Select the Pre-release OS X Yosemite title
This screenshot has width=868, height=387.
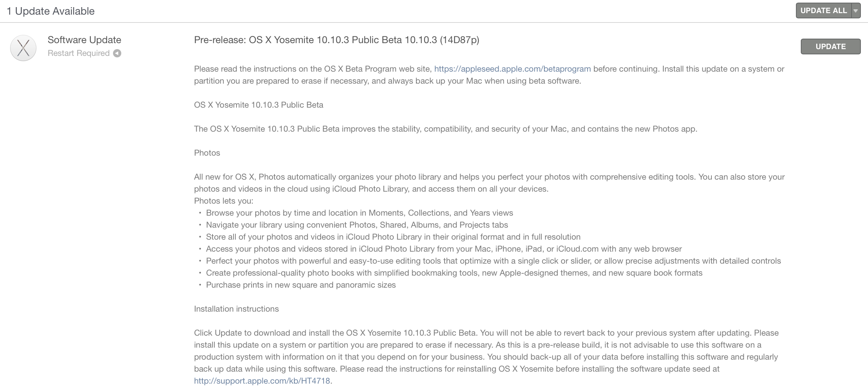(336, 40)
